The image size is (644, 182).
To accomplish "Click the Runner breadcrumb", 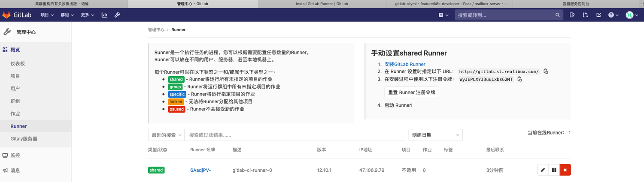I will point(178,30).
